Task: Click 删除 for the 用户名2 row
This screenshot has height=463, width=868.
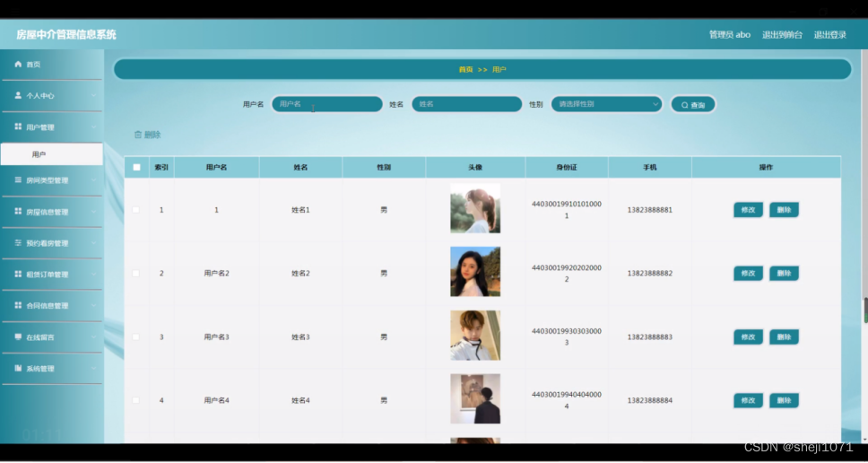Action: click(x=784, y=273)
